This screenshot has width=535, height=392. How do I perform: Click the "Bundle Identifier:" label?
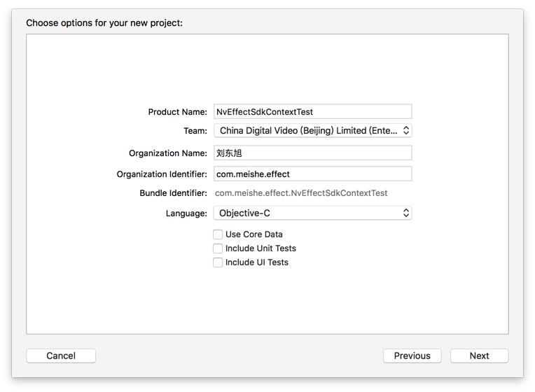174,193
